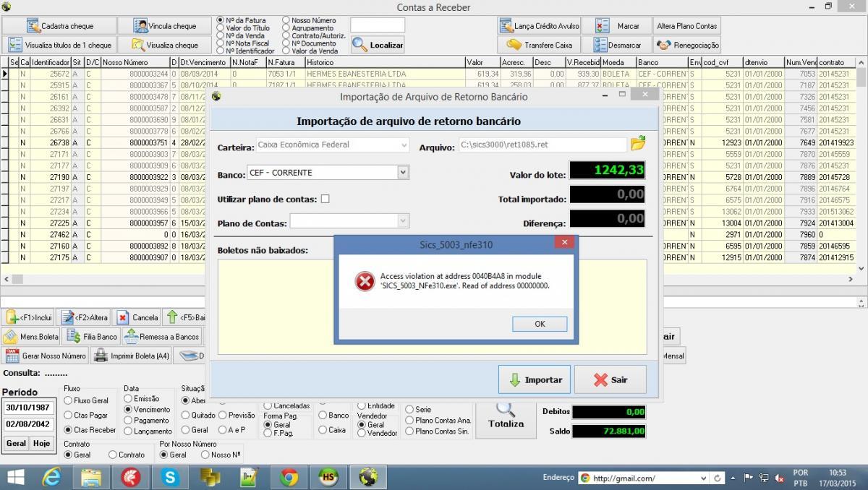This screenshot has height=490, width=868.
Task: Click the Windows Start button
Action: click(14, 477)
